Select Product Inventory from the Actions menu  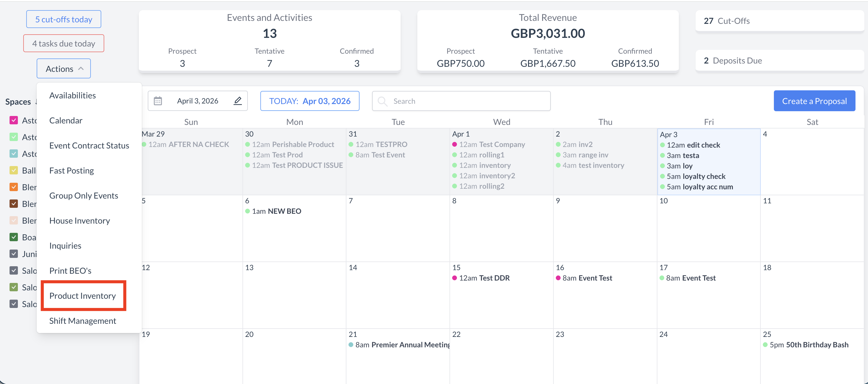[83, 296]
